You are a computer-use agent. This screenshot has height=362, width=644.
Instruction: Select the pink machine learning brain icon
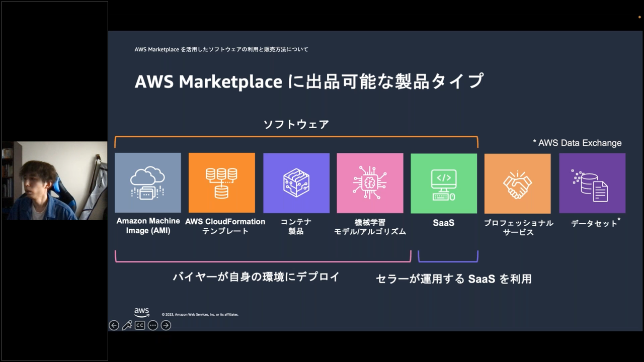click(x=370, y=183)
